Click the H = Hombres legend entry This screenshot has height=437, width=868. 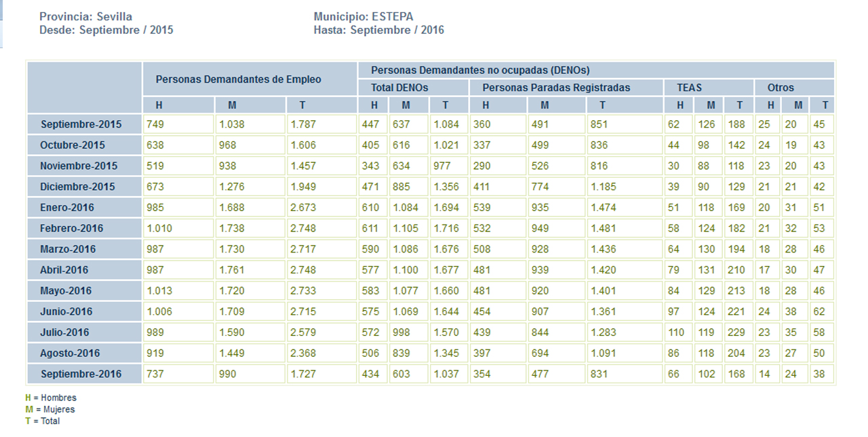(51, 398)
